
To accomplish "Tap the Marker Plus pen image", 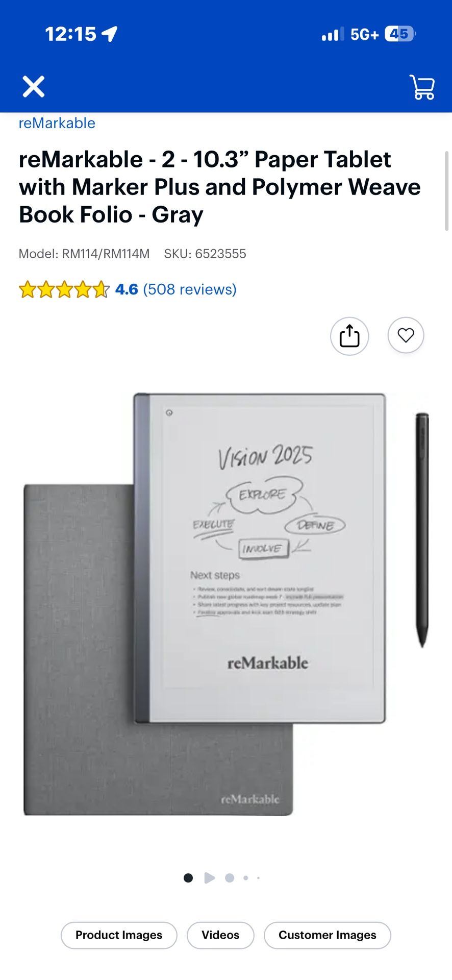I will [422, 530].
